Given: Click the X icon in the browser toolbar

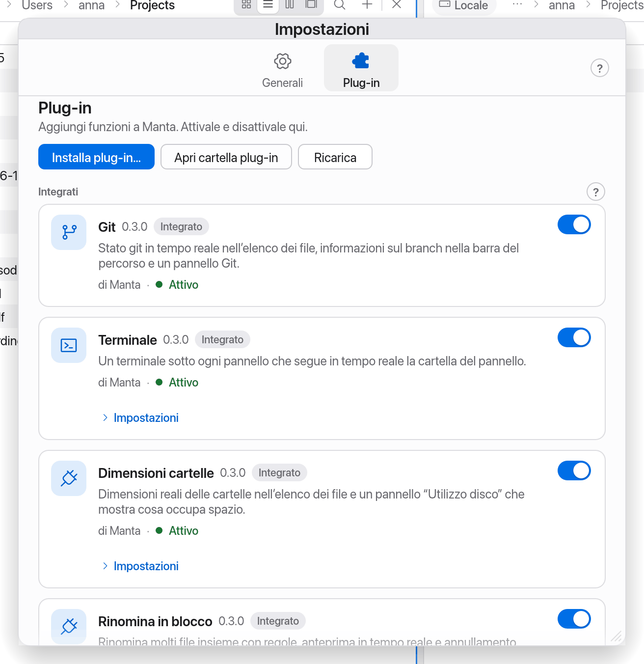Looking at the screenshot, I should pos(397,5).
